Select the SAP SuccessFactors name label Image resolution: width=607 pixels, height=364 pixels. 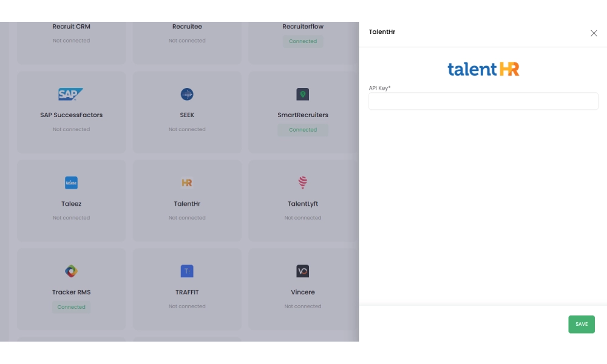click(71, 115)
